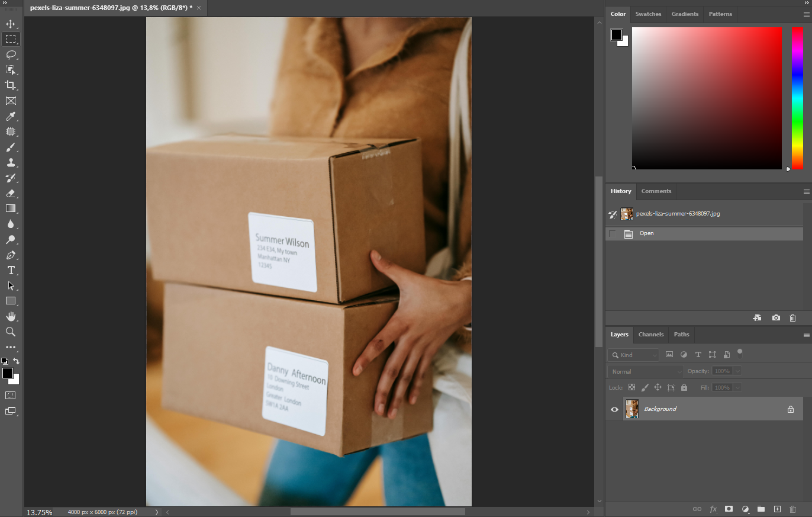This screenshot has height=517, width=812.
Task: Select the History Brush tool
Action: pos(11,178)
